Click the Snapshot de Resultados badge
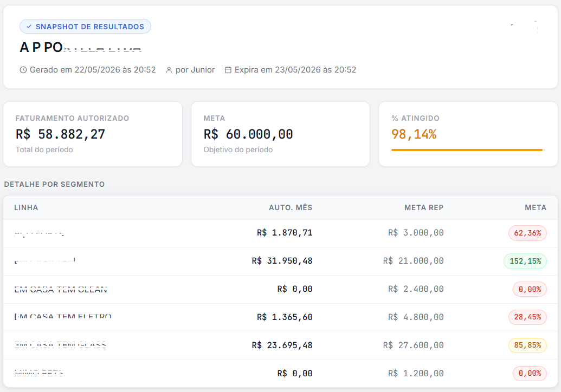The image size is (561, 392). click(85, 27)
